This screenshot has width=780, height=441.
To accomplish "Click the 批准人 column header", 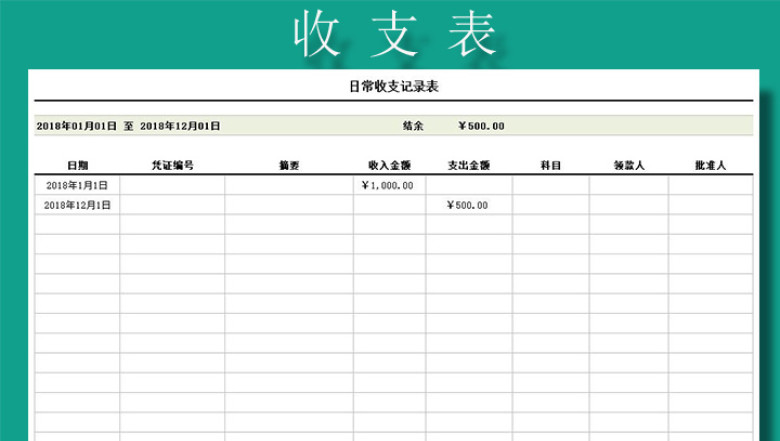I will pyautogui.click(x=710, y=166).
